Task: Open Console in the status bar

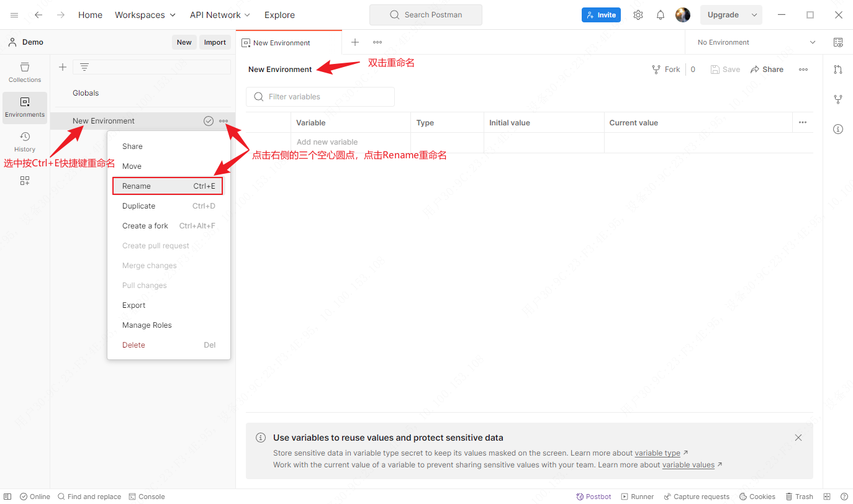Action: [147, 497]
